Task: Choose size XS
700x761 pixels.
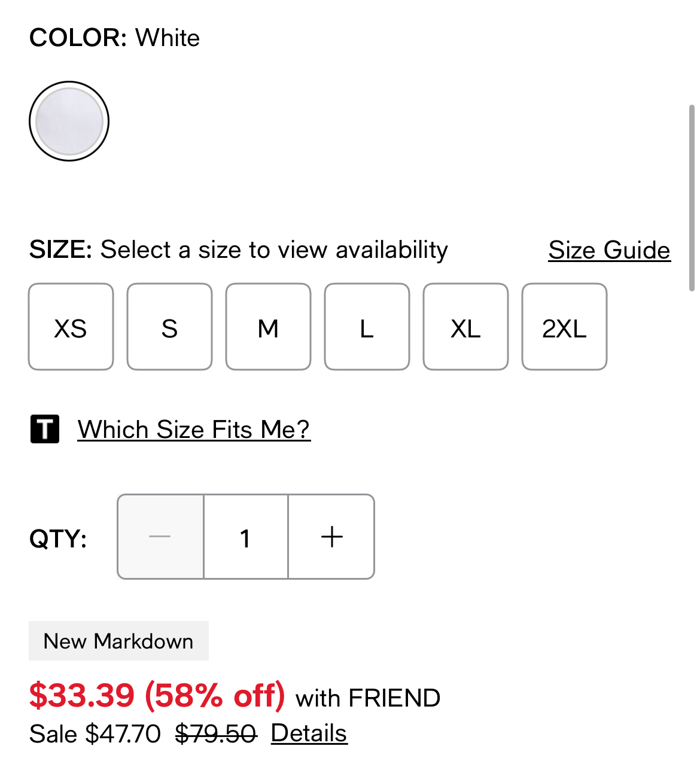Action: click(71, 327)
